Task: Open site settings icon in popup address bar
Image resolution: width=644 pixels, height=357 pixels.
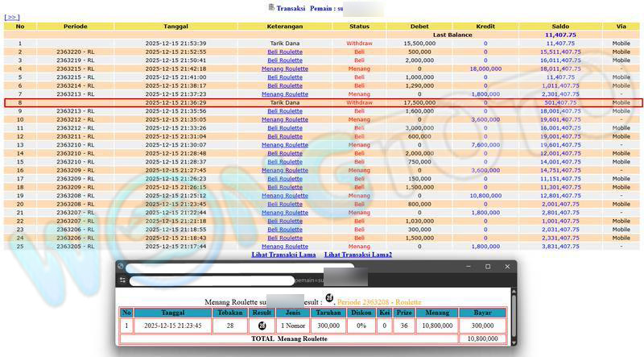Action: click(122, 280)
